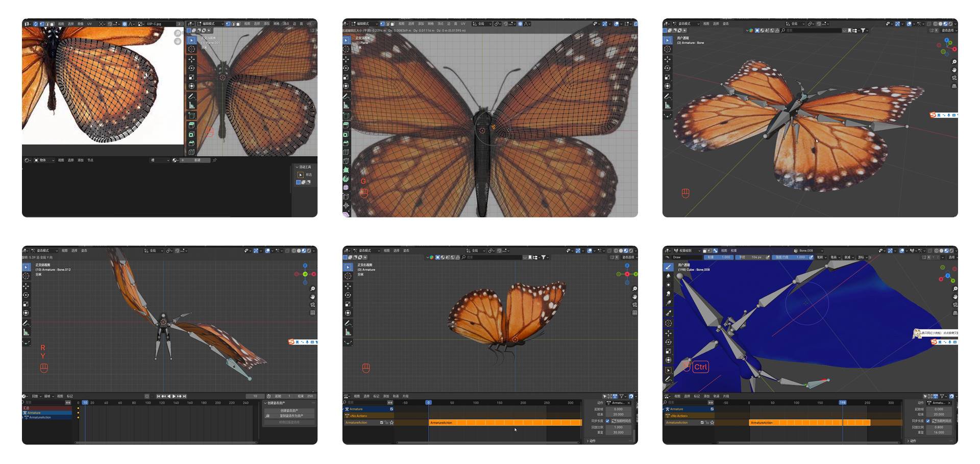
Task: Select the 3D Cursor tool in weight paint panel
Action: coord(668,323)
